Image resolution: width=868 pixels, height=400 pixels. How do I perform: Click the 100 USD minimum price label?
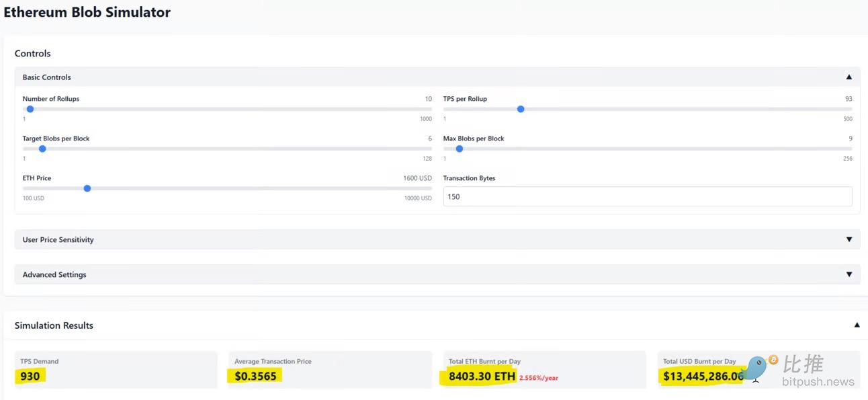(34, 198)
